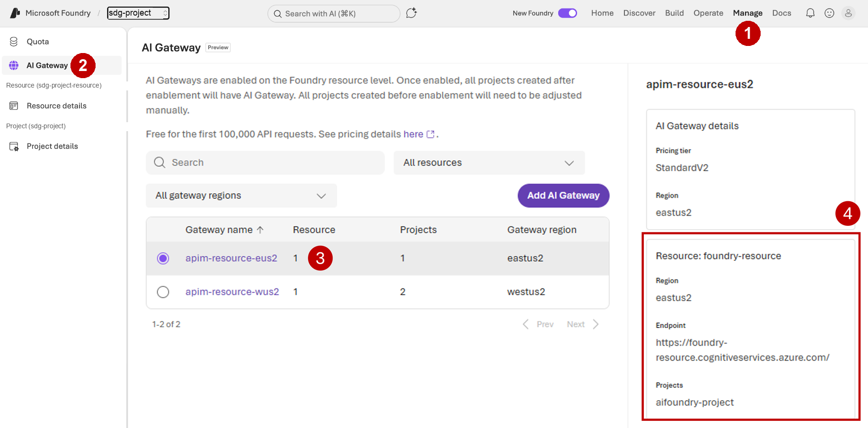The height and width of the screenshot is (428, 868).
Task: Click the magnifier icon in the gateway search box
Action: pyautogui.click(x=160, y=162)
